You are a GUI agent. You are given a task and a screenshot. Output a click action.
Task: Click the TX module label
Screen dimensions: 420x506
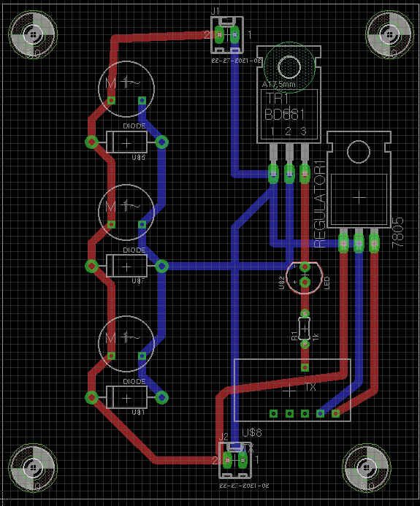click(x=310, y=387)
